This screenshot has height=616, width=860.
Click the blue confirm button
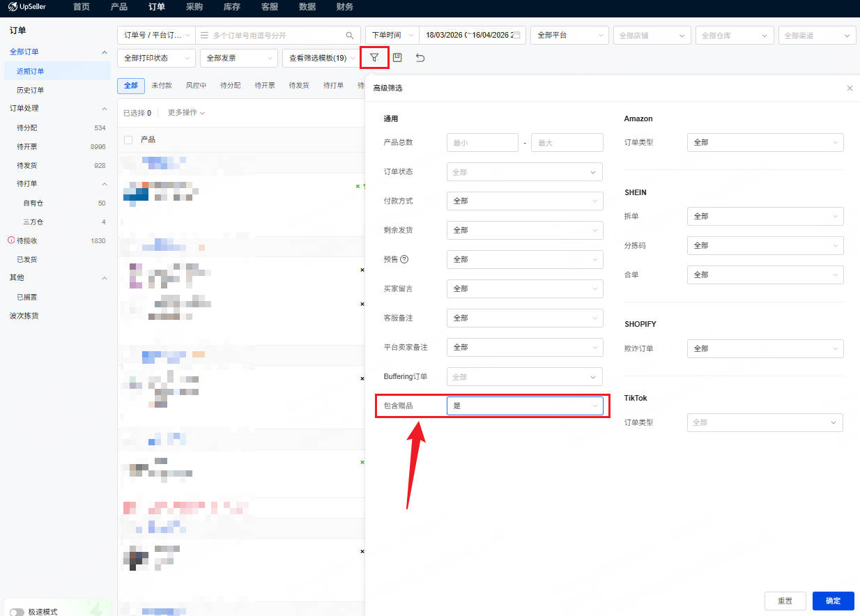point(833,601)
